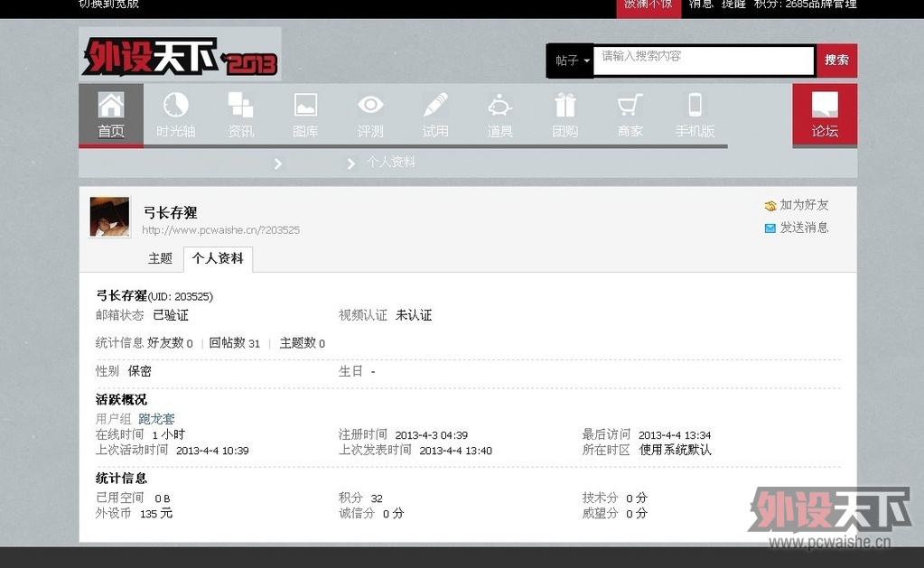Click the 主题数 0 statistic
Image resolution: width=924 pixels, height=568 pixels.
(303, 343)
